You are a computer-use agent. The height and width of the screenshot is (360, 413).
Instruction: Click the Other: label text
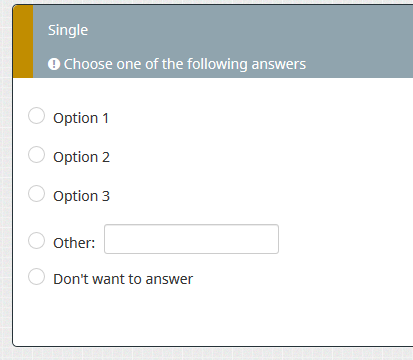click(x=74, y=243)
